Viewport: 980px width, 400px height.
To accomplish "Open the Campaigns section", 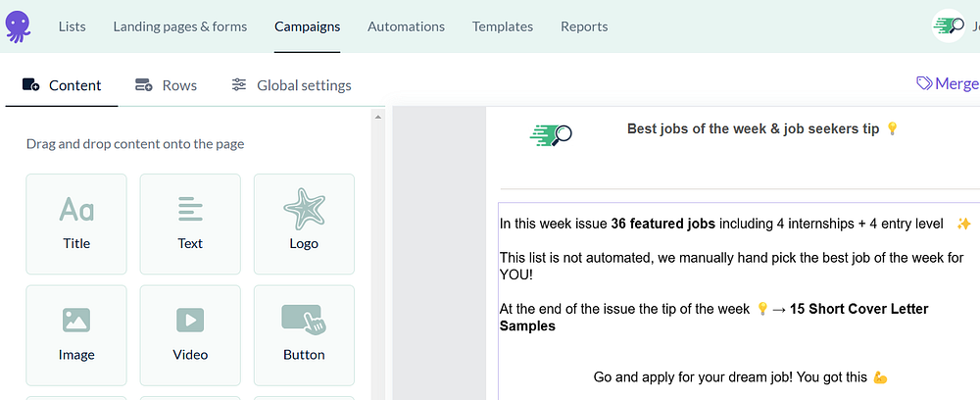I will point(308,26).
